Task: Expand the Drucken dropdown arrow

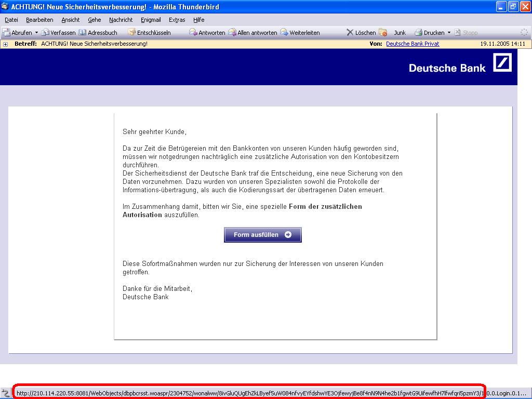Action: 449,33
